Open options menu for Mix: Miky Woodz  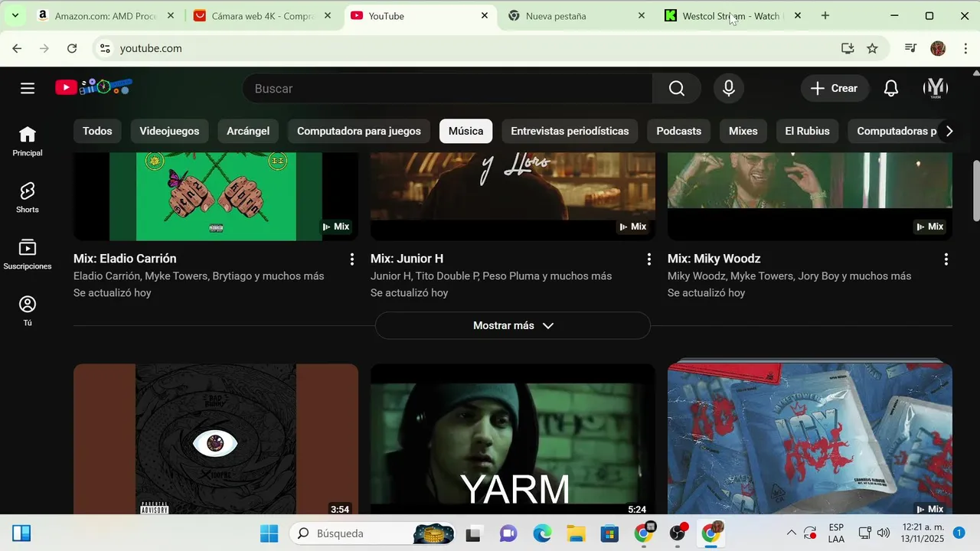click(946, 259)
